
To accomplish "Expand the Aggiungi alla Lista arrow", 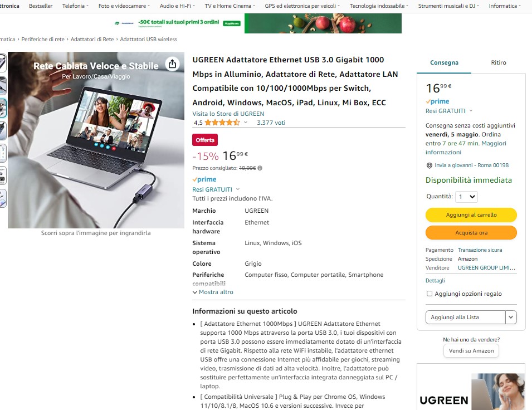I will tap(511, 318).
